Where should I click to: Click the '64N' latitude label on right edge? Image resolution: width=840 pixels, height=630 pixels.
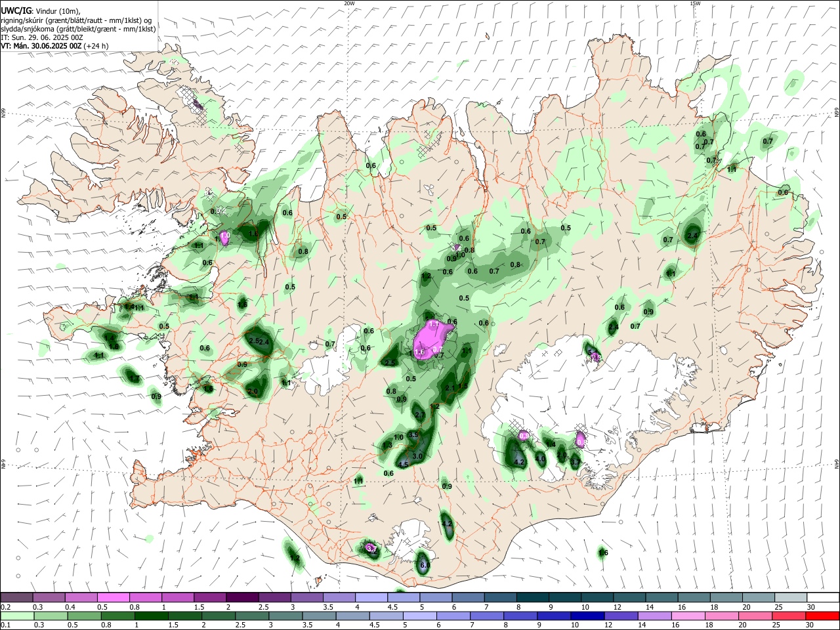coord(837,463)
